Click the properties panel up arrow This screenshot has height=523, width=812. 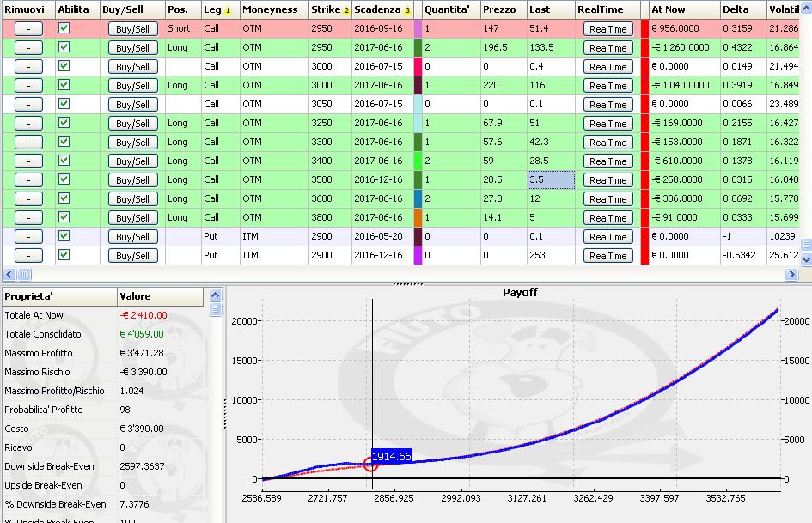coord(216,295)
